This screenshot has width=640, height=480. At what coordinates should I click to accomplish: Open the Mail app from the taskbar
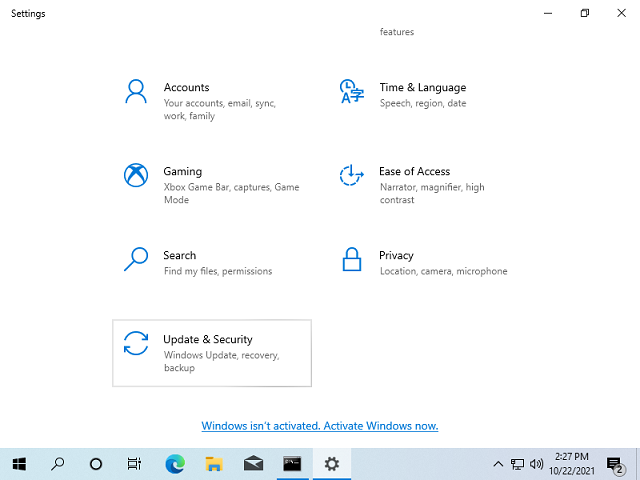[253, 464]
